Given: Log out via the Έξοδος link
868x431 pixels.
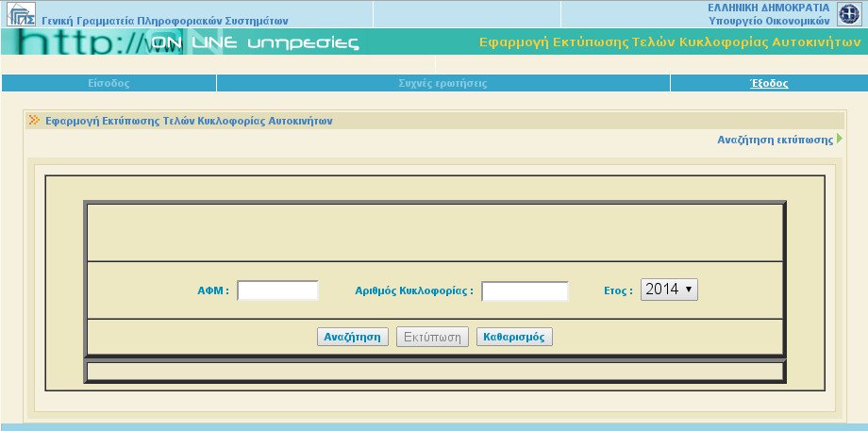Looking at the screenshot, I should pyautogui.click(x=768, y=83).
